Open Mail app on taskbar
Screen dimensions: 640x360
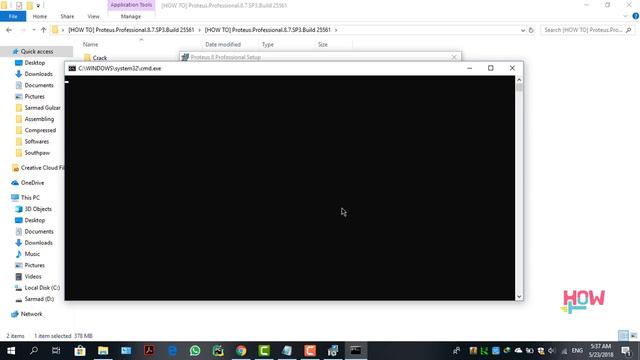(x=126, y=351)
